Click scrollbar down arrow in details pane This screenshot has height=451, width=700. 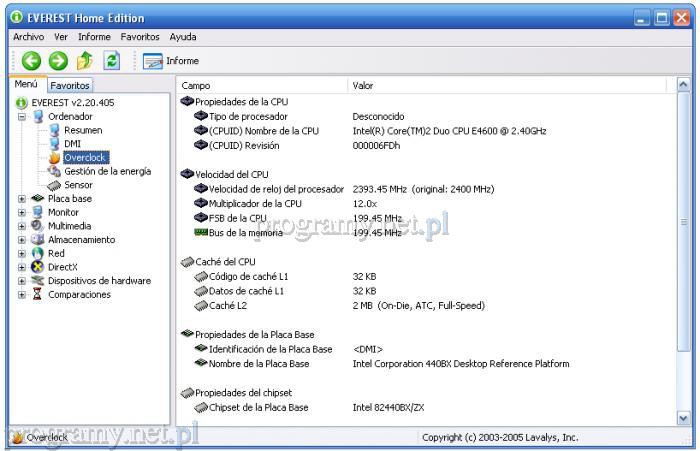(x=684, y=417)
